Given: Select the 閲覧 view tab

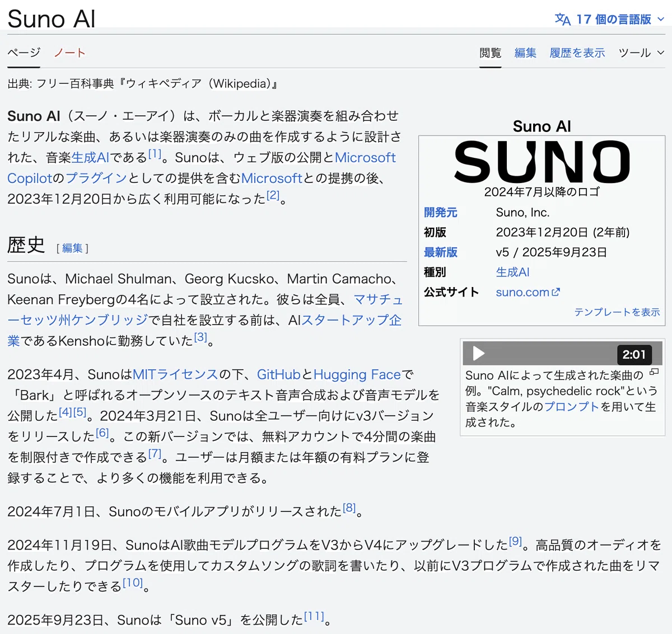Looking at the screenshot, I should pyautogui.click(x=490, y=53).
